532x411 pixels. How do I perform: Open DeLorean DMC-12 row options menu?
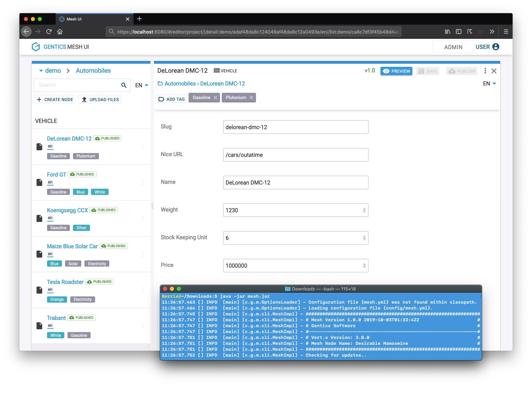point(143,147)
